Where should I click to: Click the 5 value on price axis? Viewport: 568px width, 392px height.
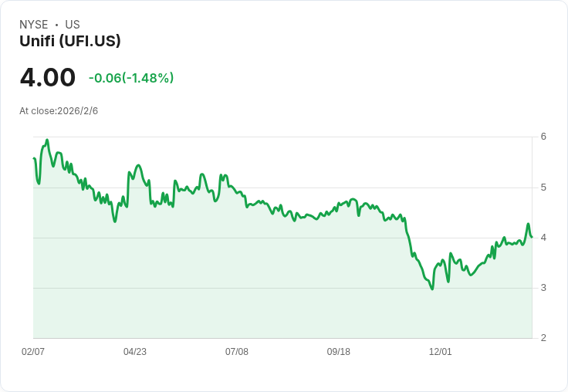pos(543,188)
